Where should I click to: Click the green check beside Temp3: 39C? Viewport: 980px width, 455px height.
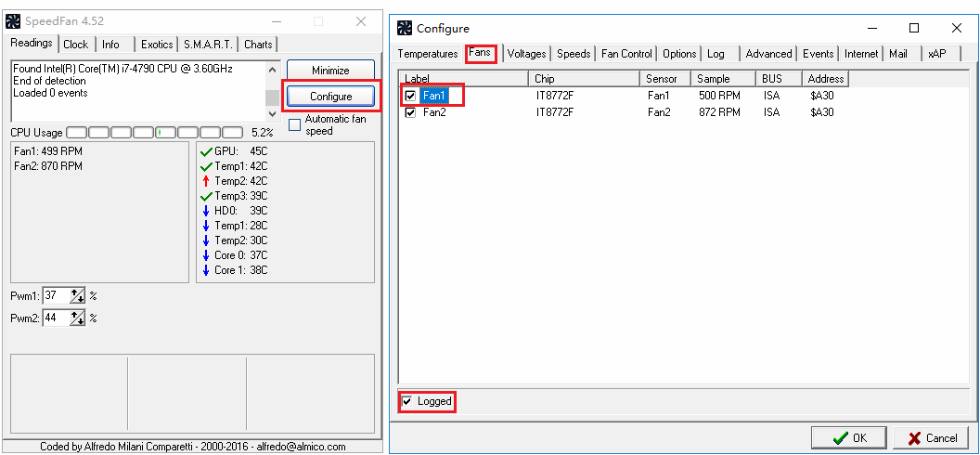206,196
